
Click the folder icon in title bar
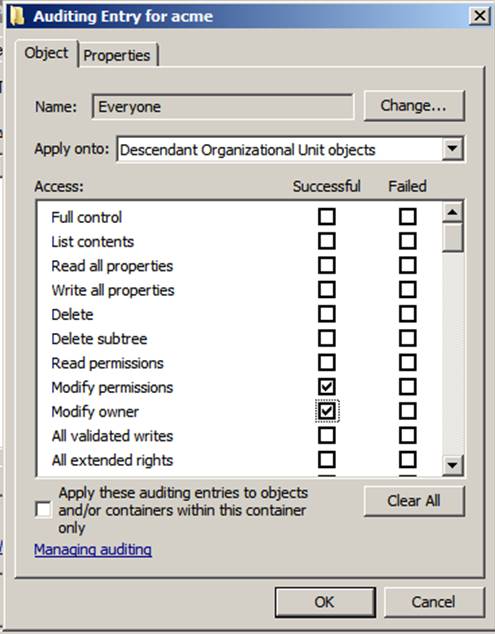(17, 16)
